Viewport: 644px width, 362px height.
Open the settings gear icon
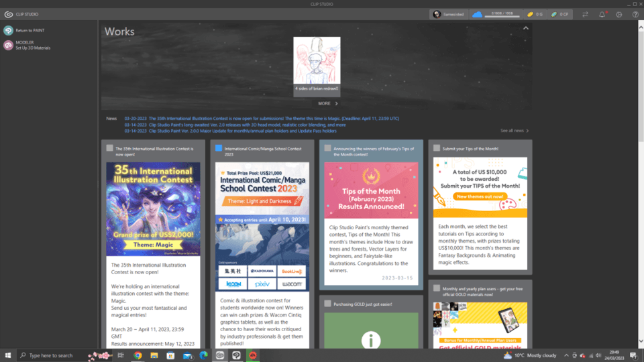pyautogui.click(x=619, y=14)
